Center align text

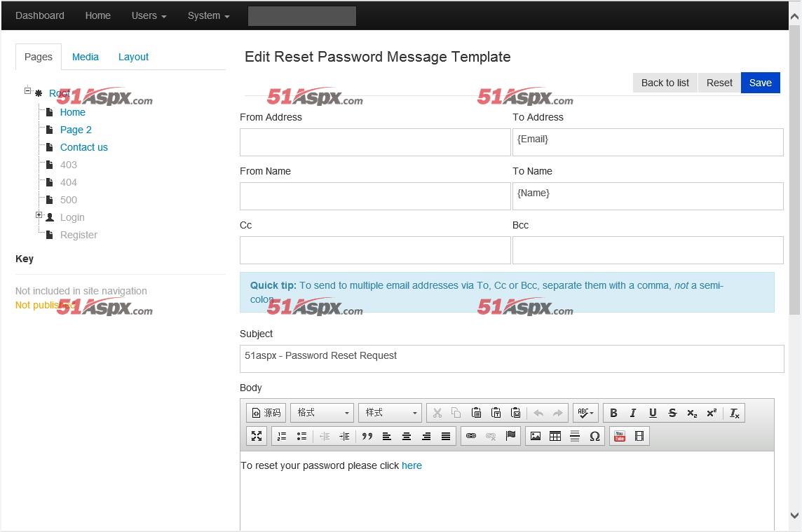click(407, 437)
